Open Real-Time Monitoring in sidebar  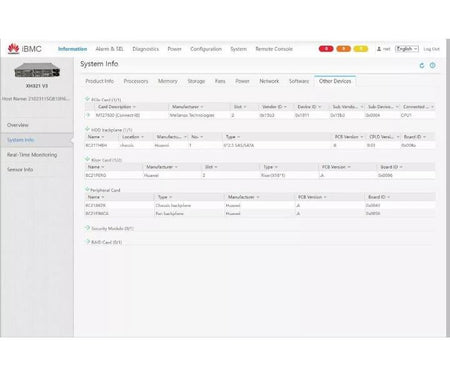[x=32, y=155]
